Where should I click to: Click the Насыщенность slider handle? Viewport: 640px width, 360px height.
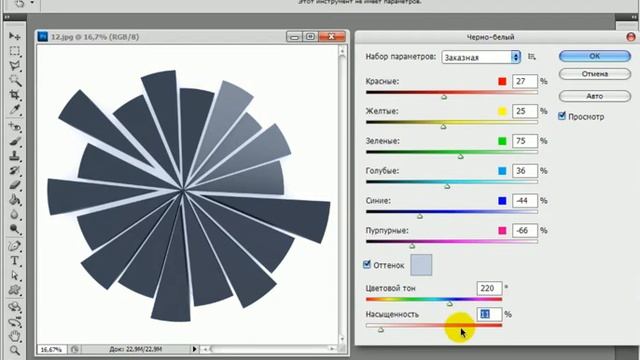pos(380,329)
